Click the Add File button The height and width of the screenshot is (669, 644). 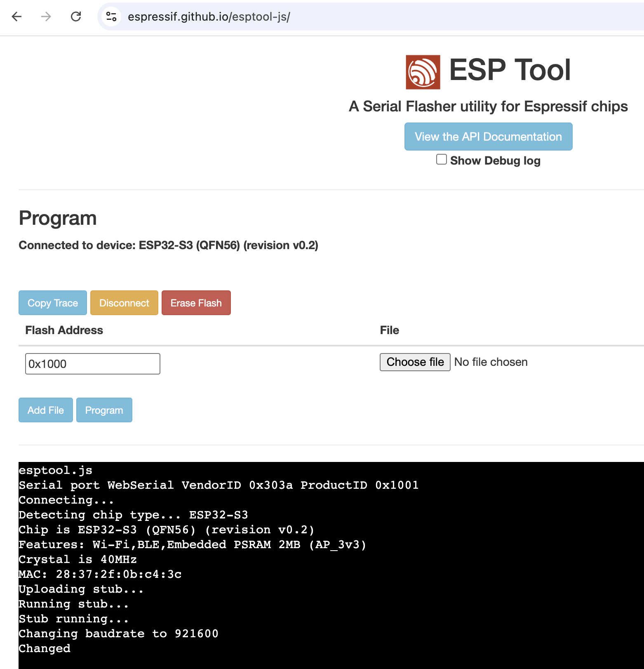(46, 410)
